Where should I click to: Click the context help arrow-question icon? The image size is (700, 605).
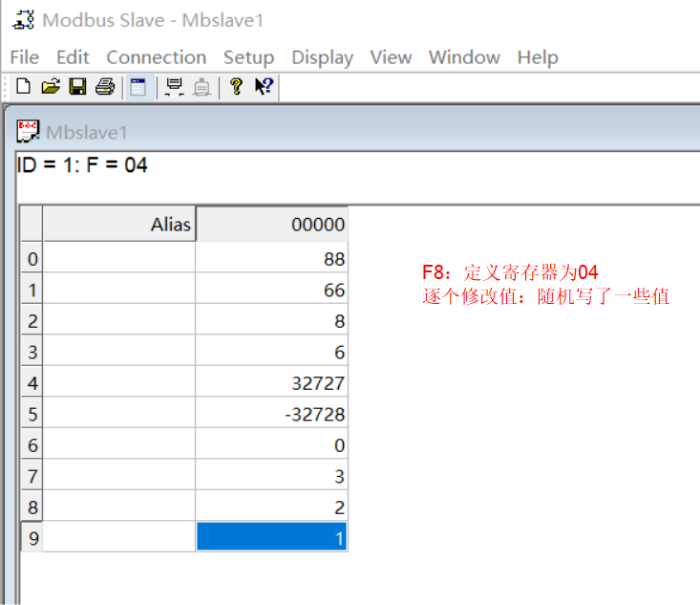click(264, 86)
